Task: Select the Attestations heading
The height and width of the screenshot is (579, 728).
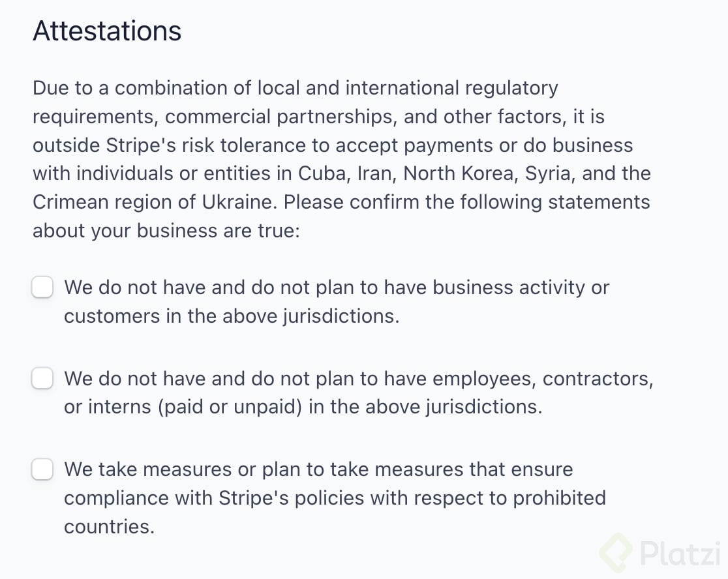Action: [107, 31]
